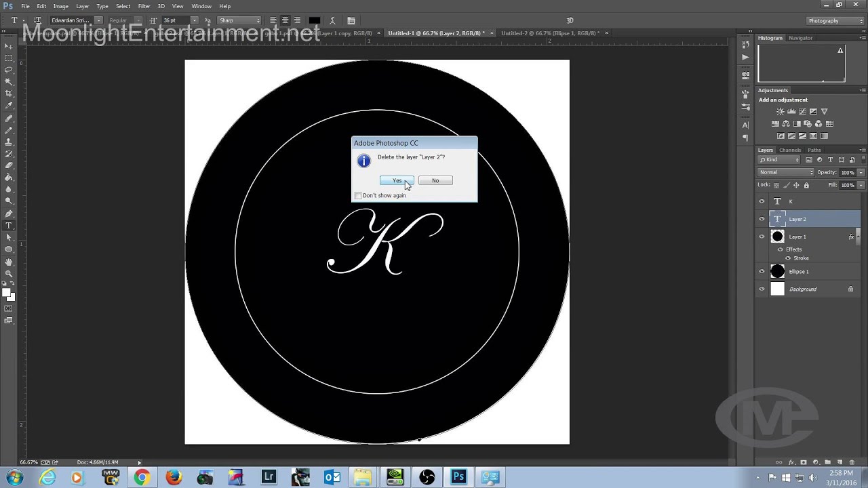Select the Clone Stamp tool
The height and width of the screenshot is (488, 868).
pos(8,142)
